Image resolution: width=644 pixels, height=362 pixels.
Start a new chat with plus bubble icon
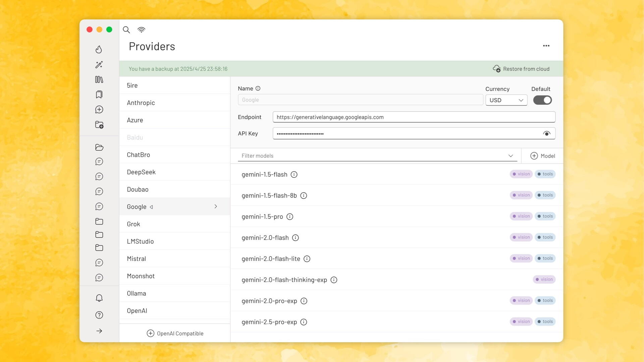99,109
